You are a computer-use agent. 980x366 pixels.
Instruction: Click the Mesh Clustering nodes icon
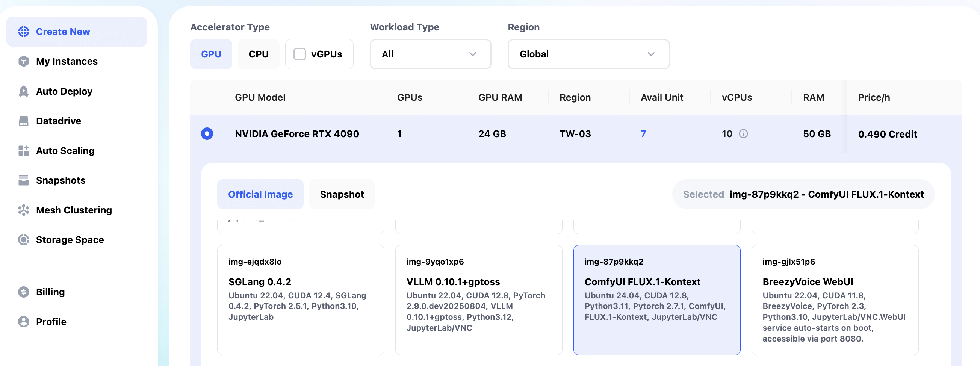tap(24, 210)
